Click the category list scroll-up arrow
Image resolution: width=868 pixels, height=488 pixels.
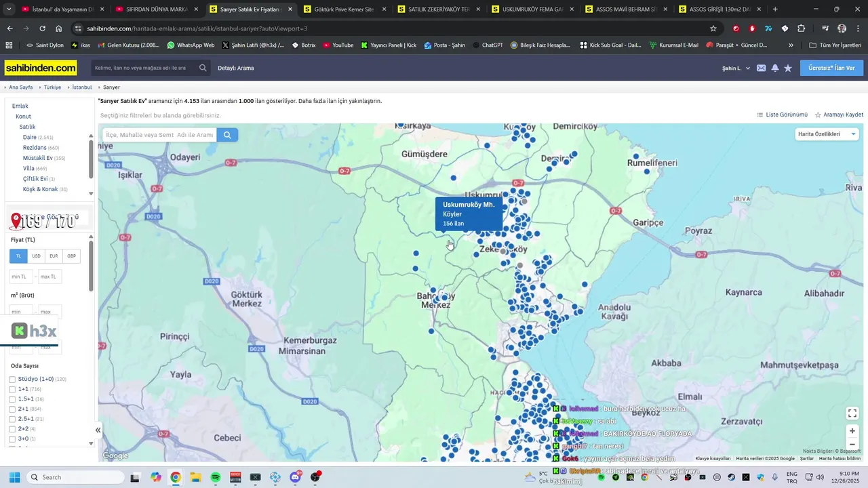[x=91, y=136]
